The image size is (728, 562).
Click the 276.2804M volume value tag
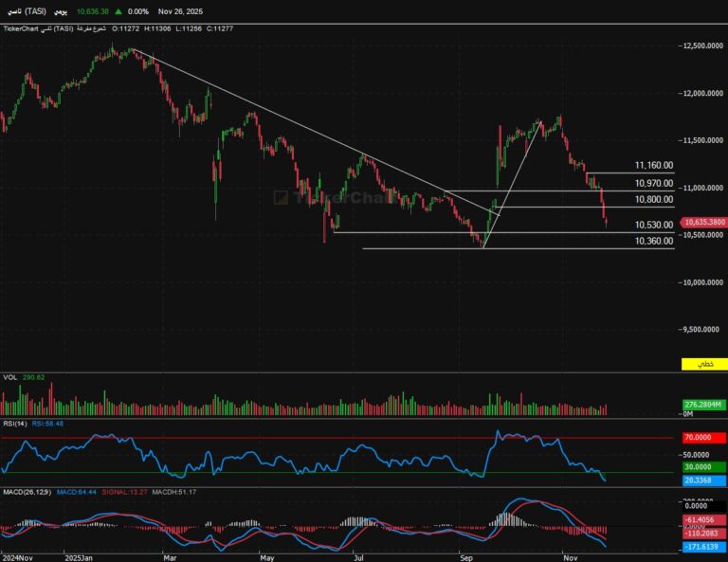pyautogui.click(x=704, y=405)
